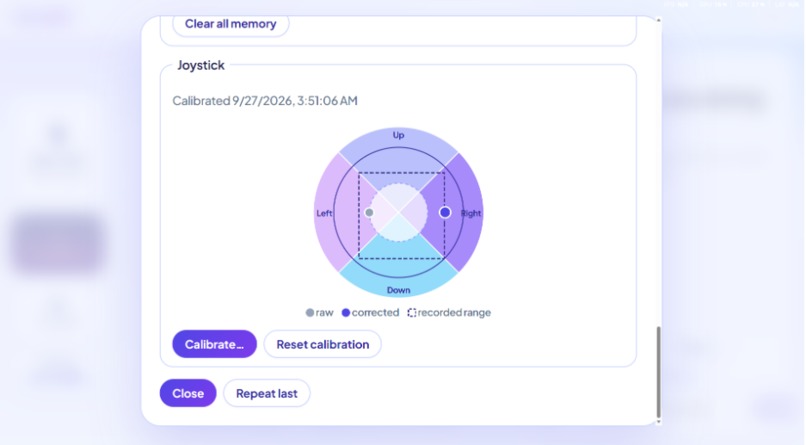This screenshot has height=445, width=806.
Task: Click the recorded range legend icon
Action: tap(412, 312)
